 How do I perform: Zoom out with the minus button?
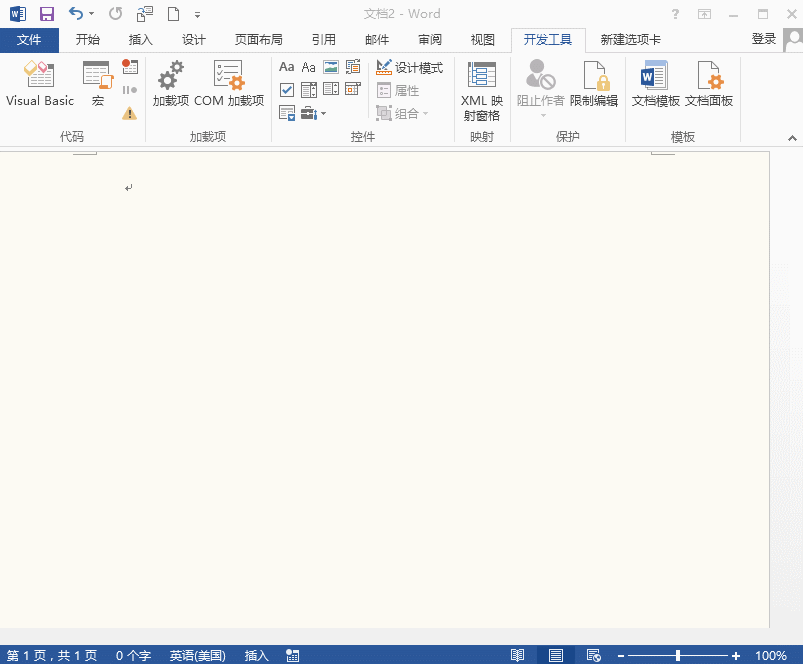click(x=621, y=656)
